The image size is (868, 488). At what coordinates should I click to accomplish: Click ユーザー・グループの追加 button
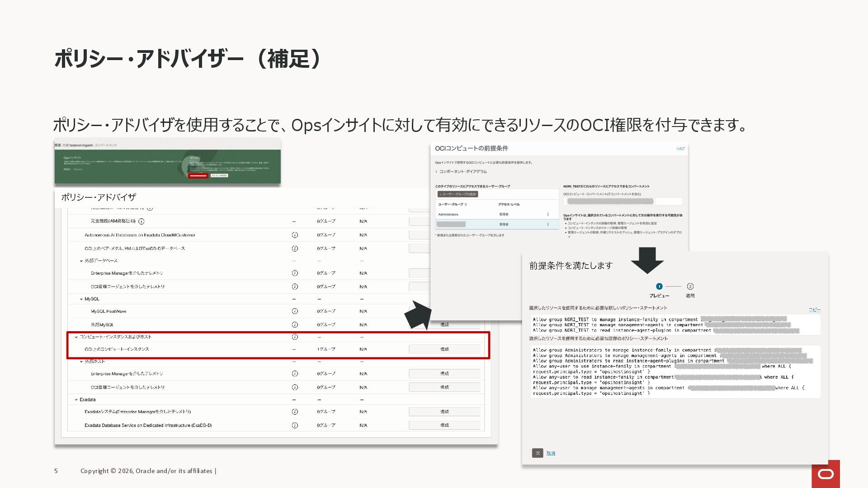pyautogui.click(x=458, y=194)
